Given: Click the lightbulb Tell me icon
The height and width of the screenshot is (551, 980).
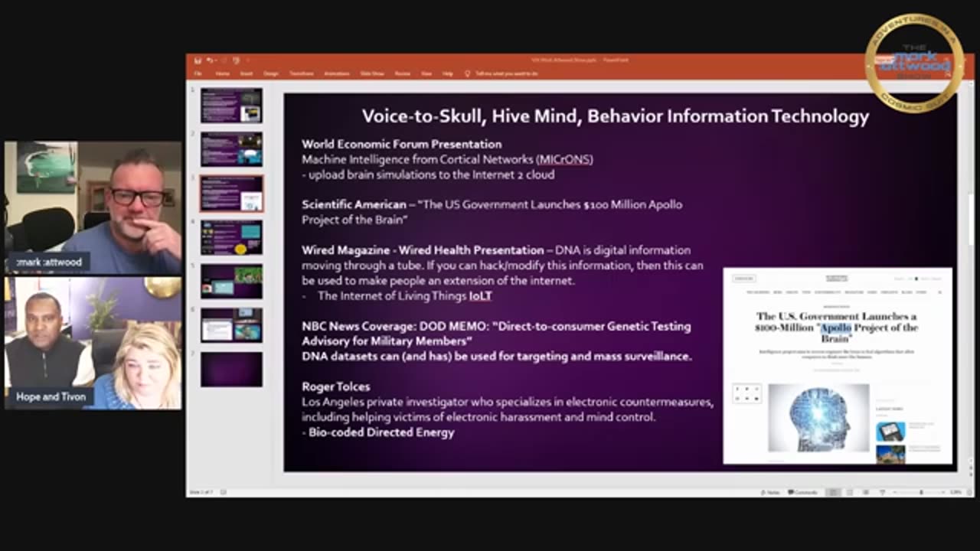Looking at the screenshot, I should coord(468,73).
